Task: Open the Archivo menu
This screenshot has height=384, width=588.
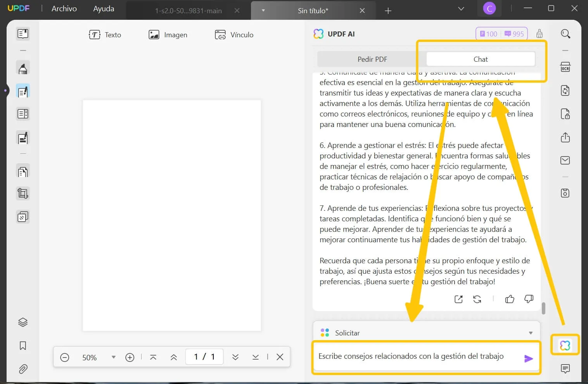Action: pyautogui.click(x=64, y=9)
